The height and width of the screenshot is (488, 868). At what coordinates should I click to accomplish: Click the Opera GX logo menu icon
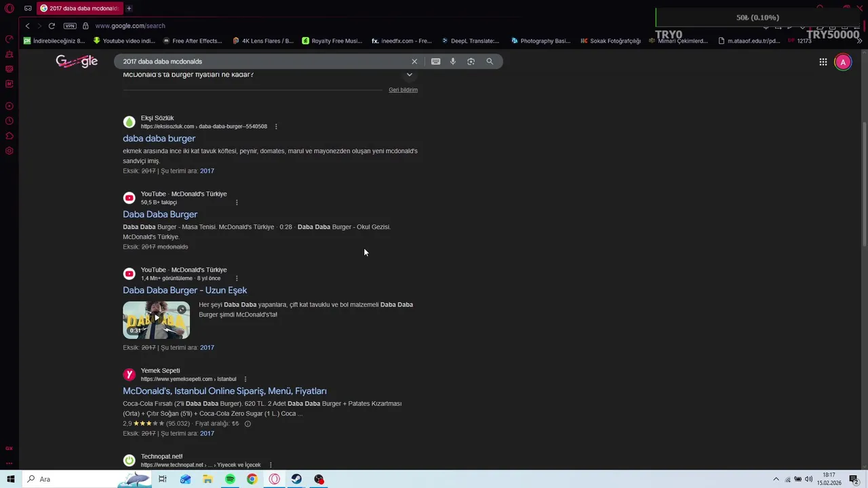pos(9,8)
